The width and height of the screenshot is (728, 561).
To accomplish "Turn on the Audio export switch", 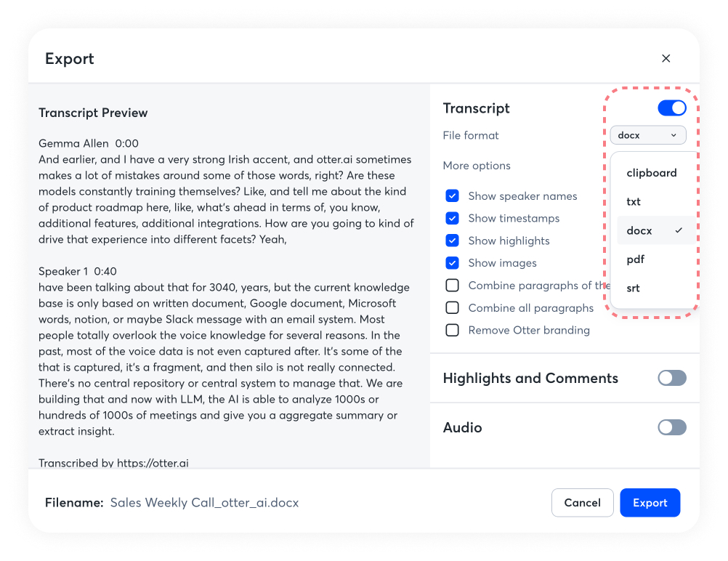I will click(x=671, y=427).
